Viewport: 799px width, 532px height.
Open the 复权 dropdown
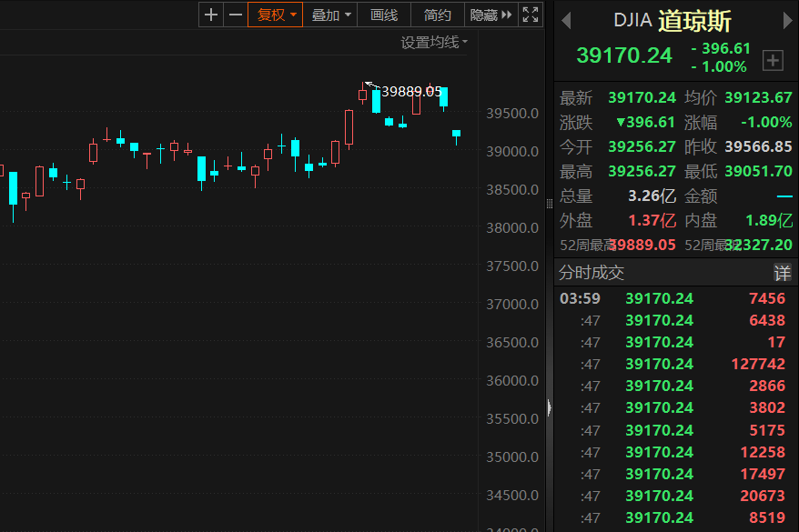277,15
